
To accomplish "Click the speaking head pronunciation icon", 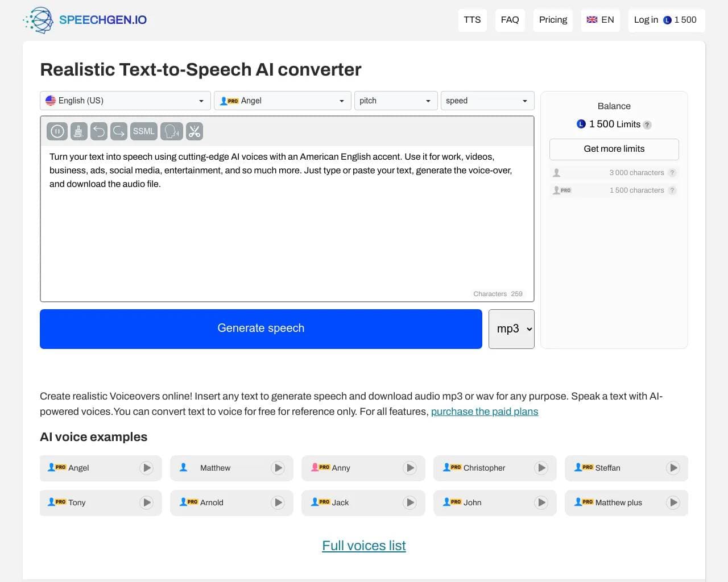I will click(171, 131).
